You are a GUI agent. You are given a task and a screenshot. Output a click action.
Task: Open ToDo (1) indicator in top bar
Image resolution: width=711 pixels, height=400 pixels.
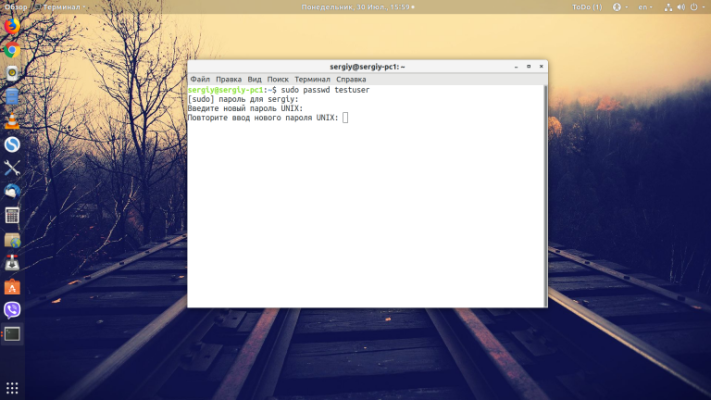(x=587, y=7)
